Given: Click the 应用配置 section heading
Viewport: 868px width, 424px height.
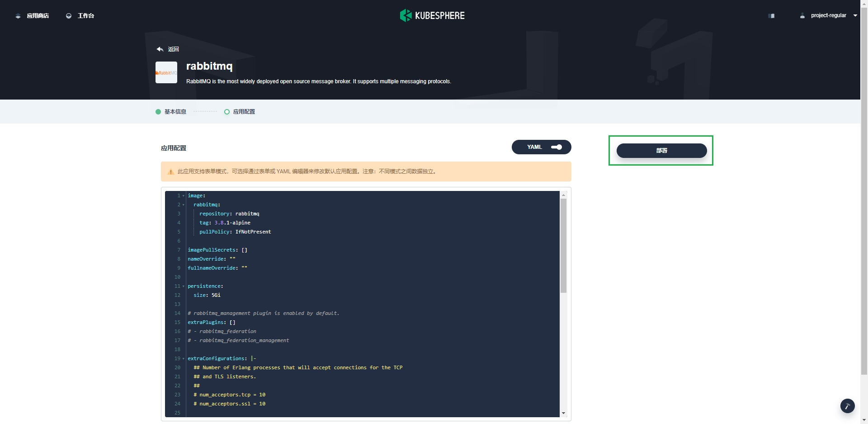Looking at the screenshot, I should [x=174, y=148].
